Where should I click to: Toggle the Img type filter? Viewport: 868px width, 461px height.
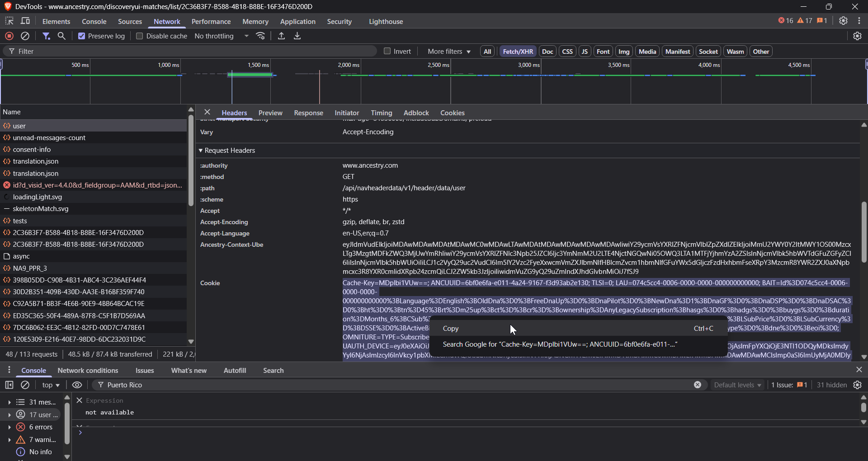pyautogui.click(x=624, y=52)
